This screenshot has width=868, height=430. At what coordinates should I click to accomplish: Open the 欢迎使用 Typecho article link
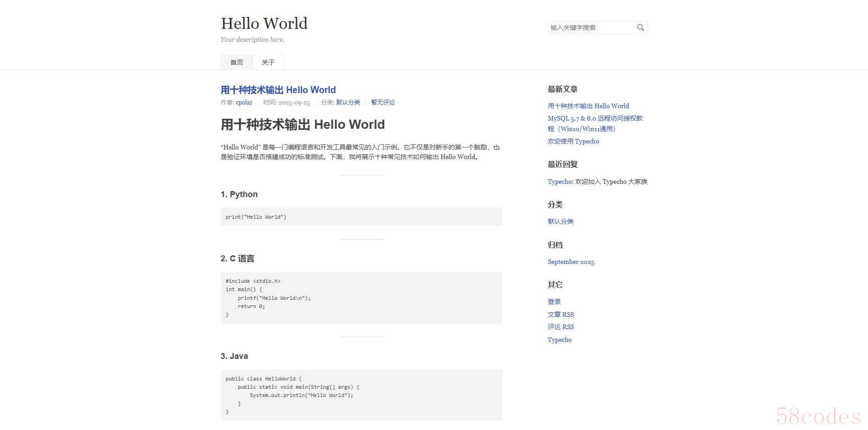(573, 141)
